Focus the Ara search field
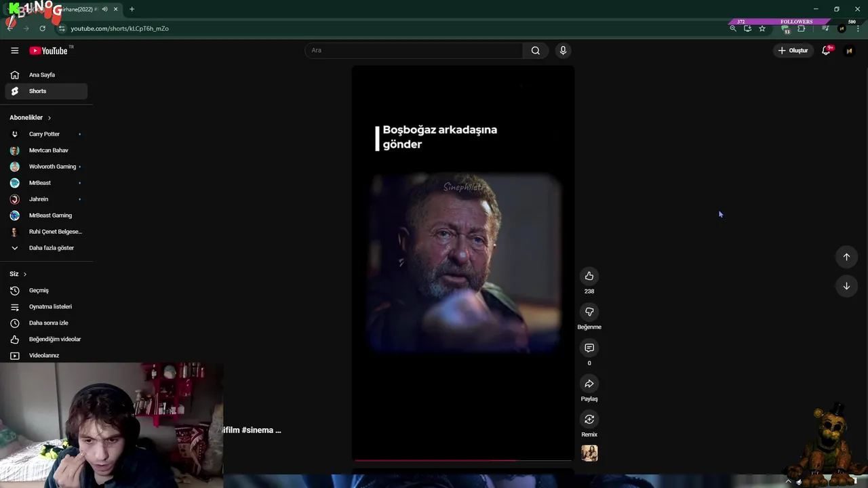Image resolution: width=868 pixels, height=488 pixels. point(414,50)
